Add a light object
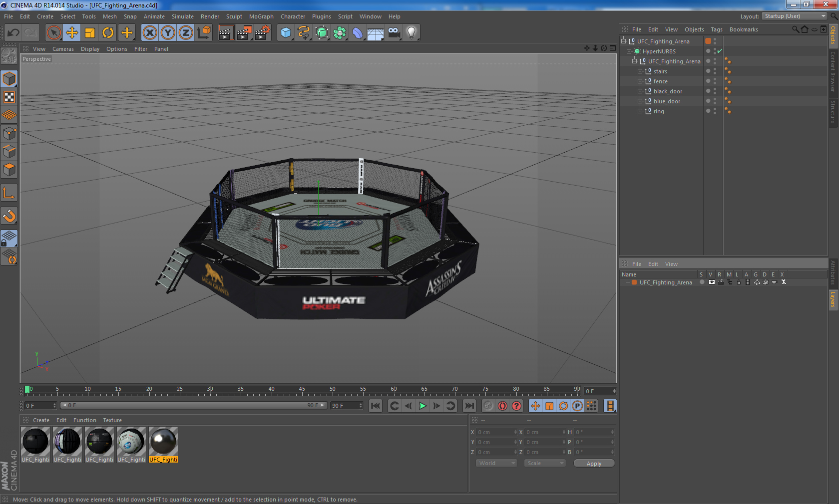Viewport: 839px width, 504px height. [x=412, y=33]
